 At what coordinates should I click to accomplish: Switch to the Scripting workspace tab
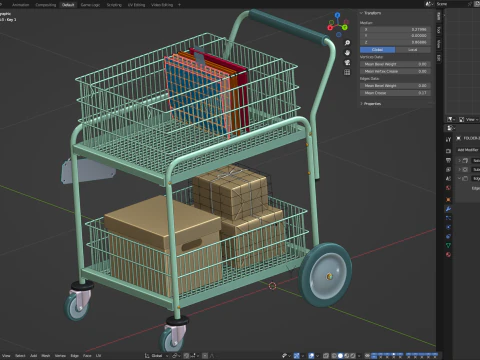tap(114, 5)
